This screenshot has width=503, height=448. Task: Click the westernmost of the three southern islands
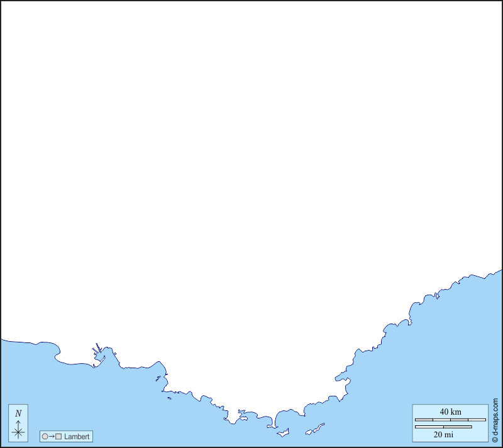coord(283,432)
